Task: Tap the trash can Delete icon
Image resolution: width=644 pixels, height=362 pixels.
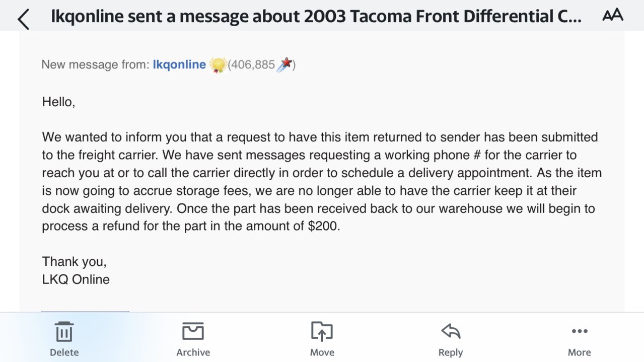Action: 64,332
